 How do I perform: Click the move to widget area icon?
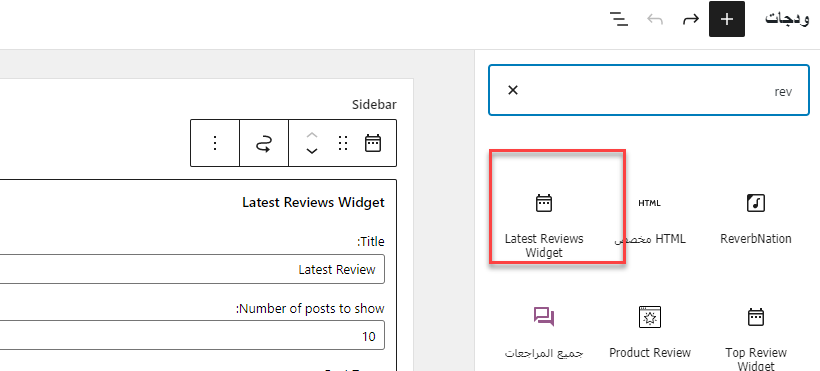(x=264, y=143)
